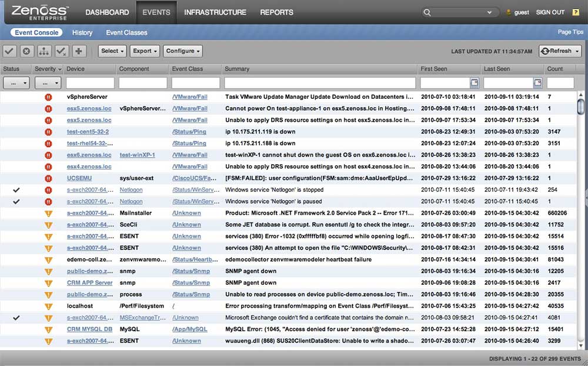
Task: Click warning icon on SceCli row
Action: pos(48,225)
